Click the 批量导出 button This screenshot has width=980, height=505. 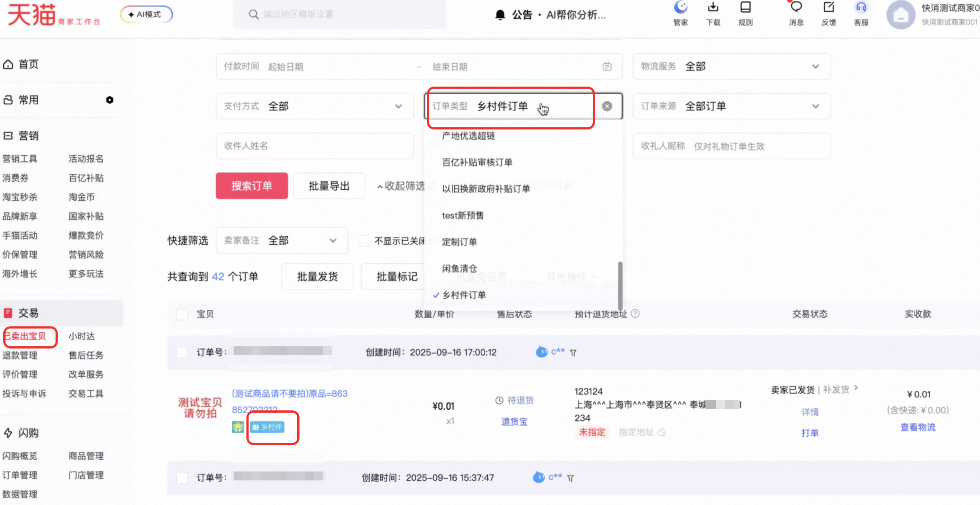(329, 186)
